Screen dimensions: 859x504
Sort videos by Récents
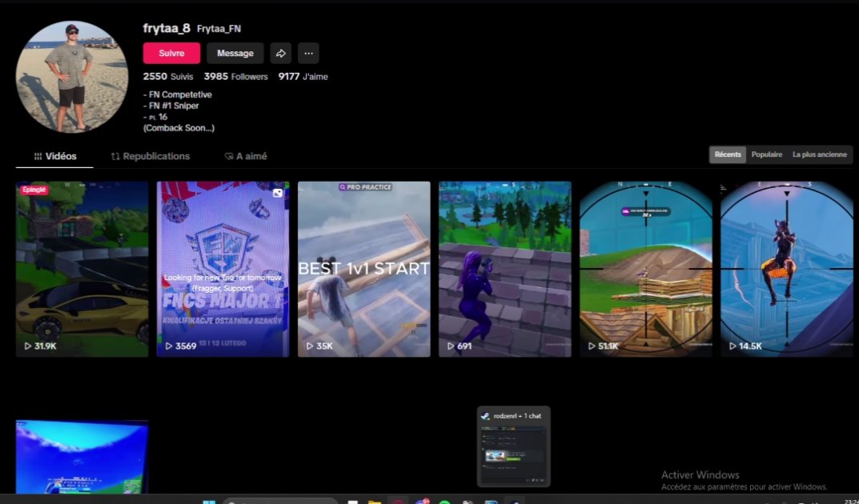pos(728,154)
